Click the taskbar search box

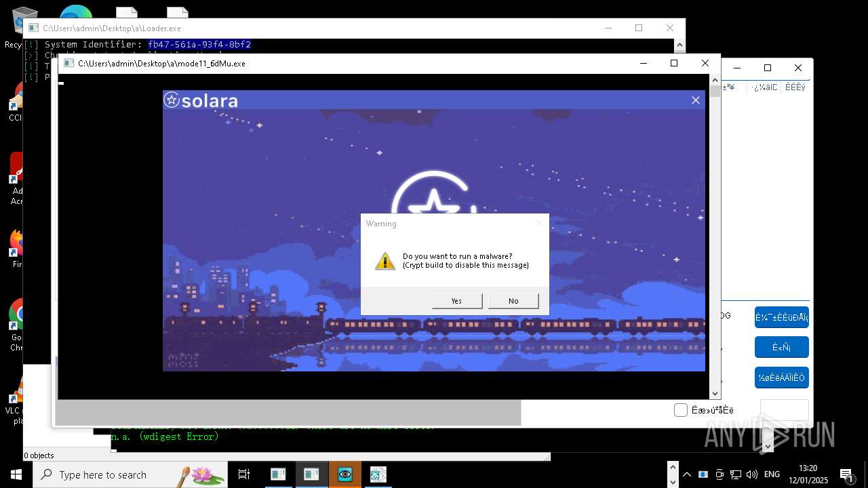pos(130,474)
